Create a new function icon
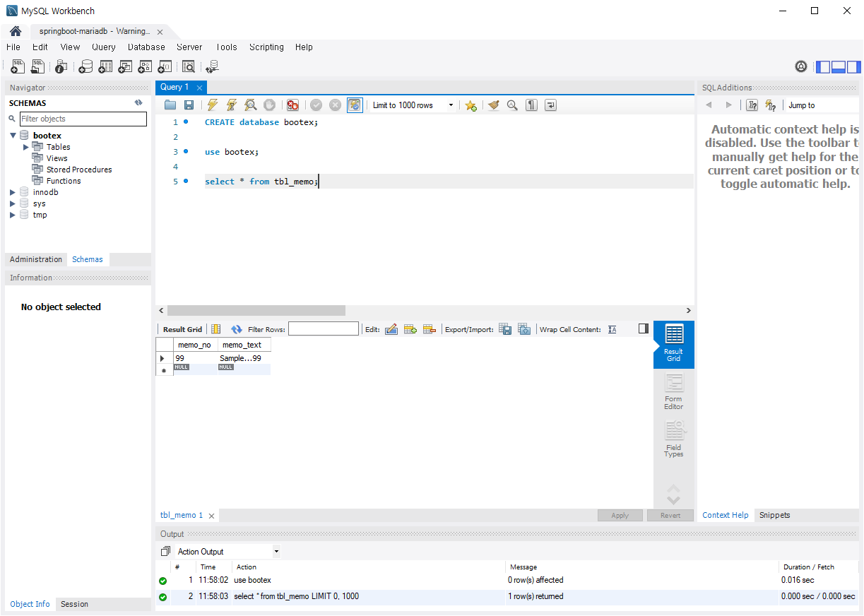This screenshot has height=616, width=864. [x=165, y=66]
